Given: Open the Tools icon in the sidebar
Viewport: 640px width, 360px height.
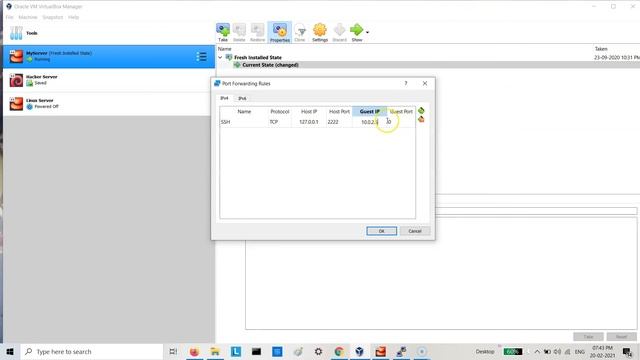Looking at the screenshot, I should point(16,33).
